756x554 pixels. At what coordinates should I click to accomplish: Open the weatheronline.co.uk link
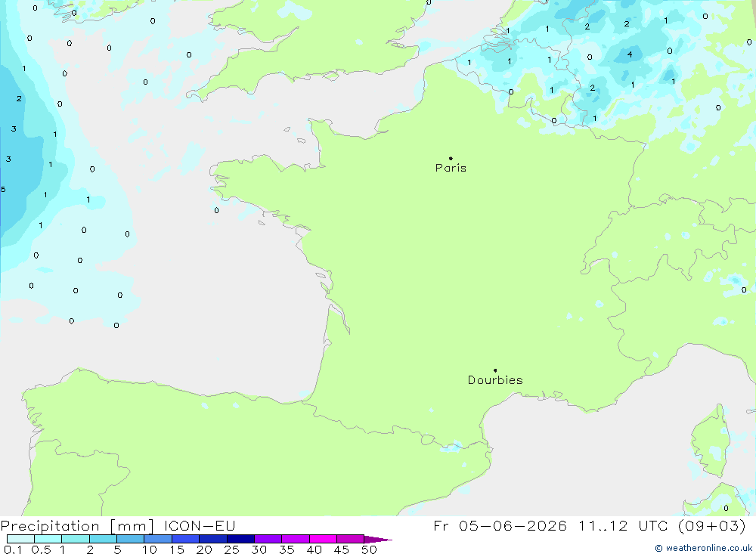(x=703, y=548)
